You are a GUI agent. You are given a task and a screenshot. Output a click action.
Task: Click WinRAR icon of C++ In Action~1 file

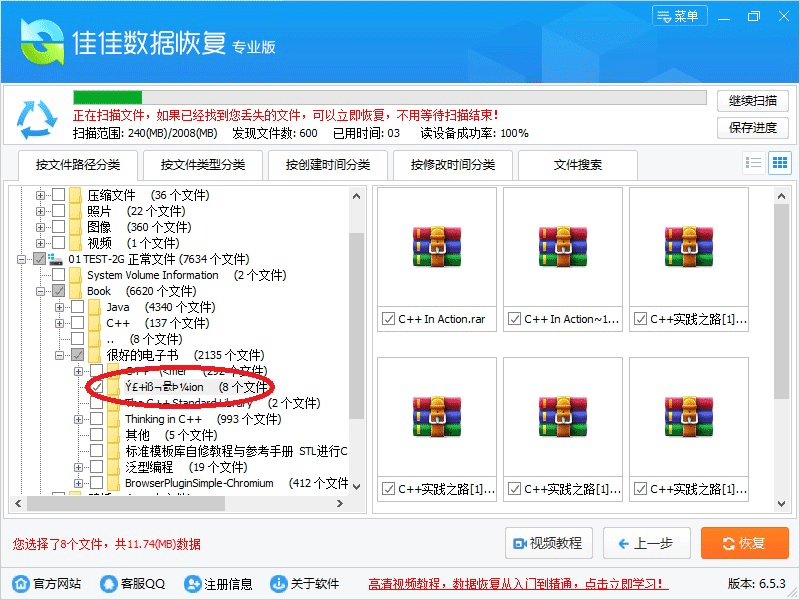[563, 247]
